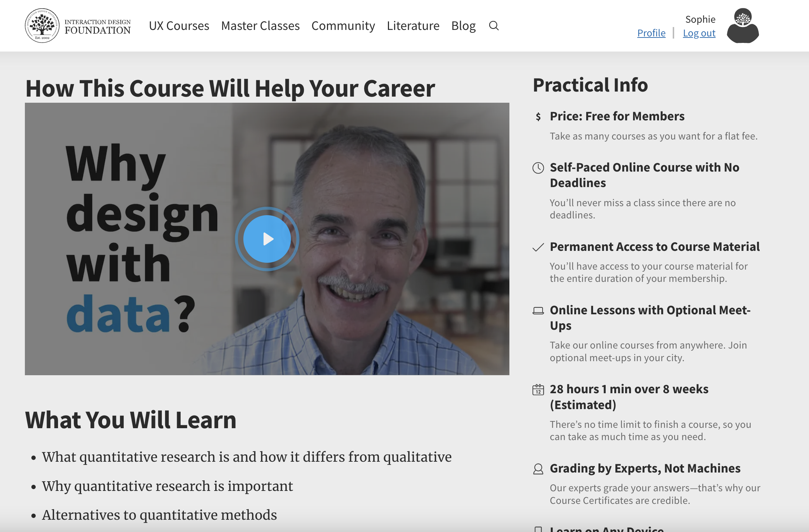Navigate to the Community section
This screenshot has height=532, width=809.
click(x=343, y=26)
